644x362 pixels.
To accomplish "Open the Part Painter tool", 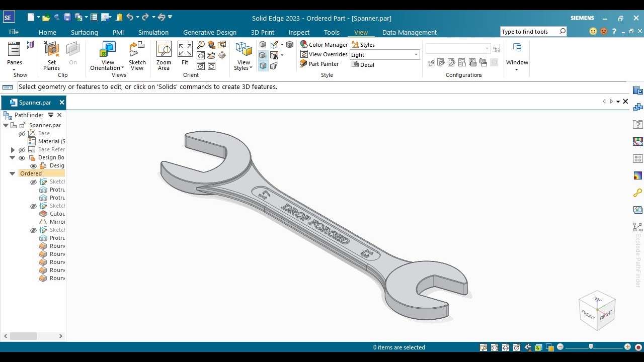I will [319, 64].
